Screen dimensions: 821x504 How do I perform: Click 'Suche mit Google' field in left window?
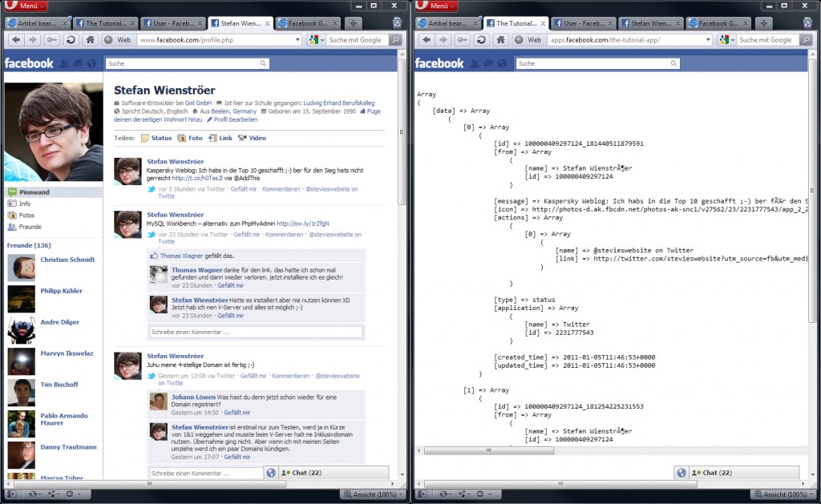pos(358,40)
